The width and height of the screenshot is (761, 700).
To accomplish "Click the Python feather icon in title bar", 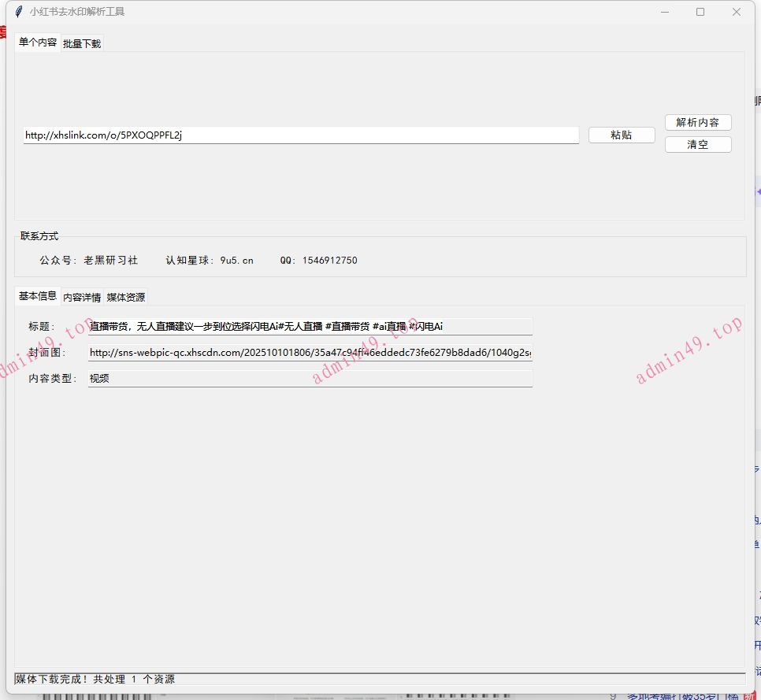I will [x=17, y=11].
